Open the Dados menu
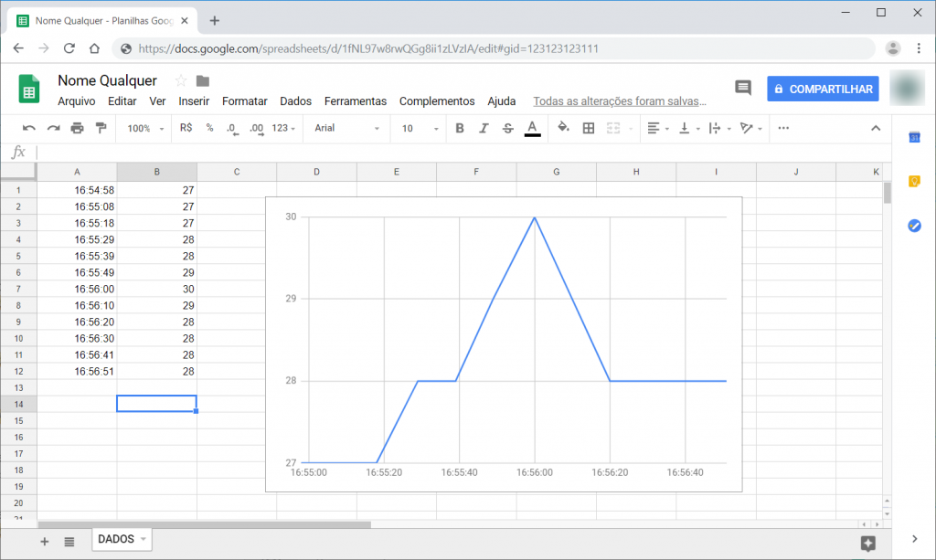The height and width of the screenshot is (560, 936). point(295,101)
